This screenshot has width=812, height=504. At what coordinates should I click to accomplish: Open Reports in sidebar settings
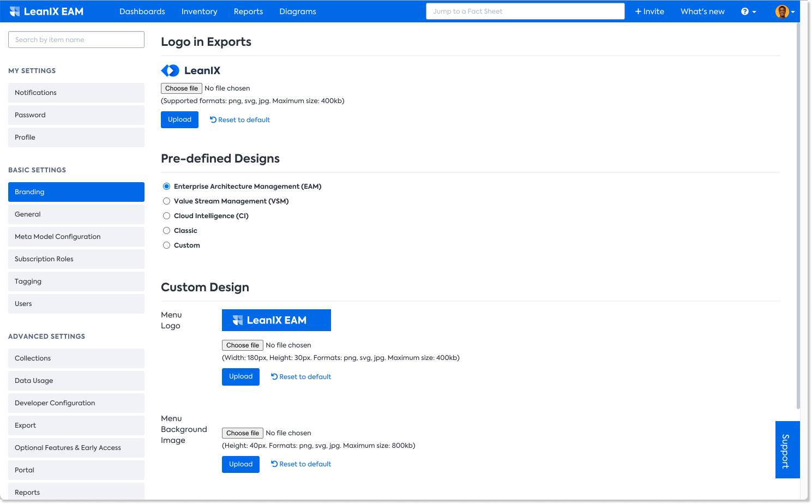pos(76,491)
